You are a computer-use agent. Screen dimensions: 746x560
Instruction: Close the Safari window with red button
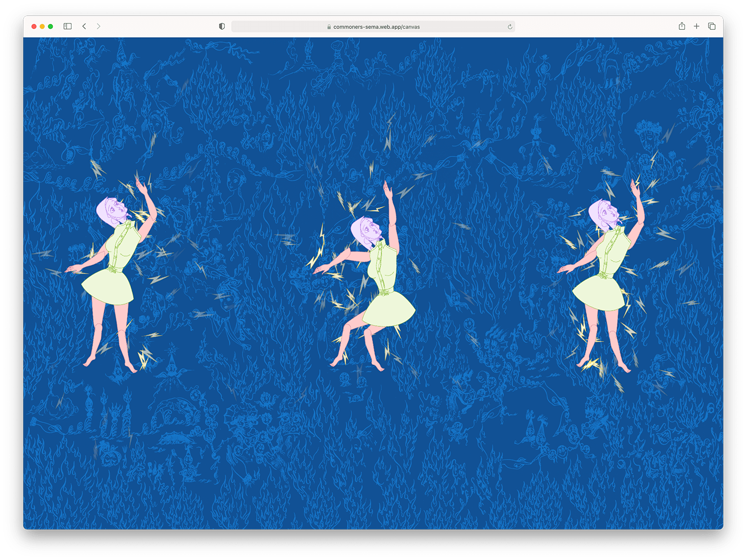[34, 26]
